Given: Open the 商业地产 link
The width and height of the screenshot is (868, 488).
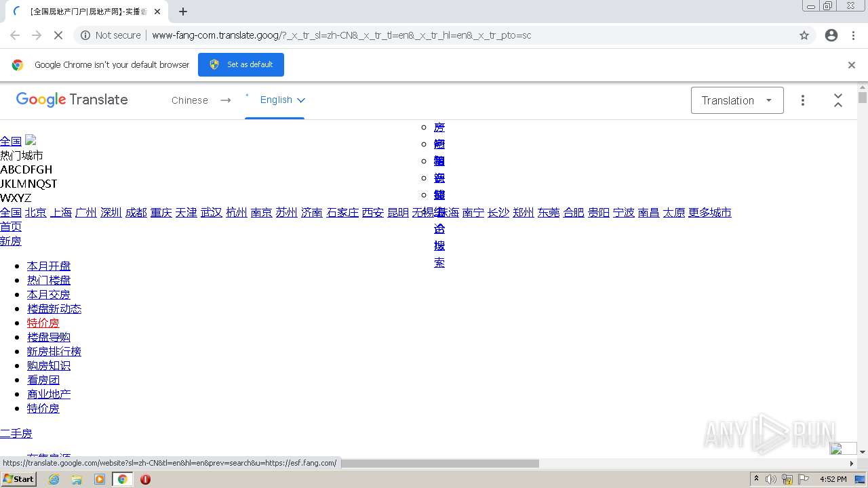Looking at the screenshot, I should pos(49,394).
